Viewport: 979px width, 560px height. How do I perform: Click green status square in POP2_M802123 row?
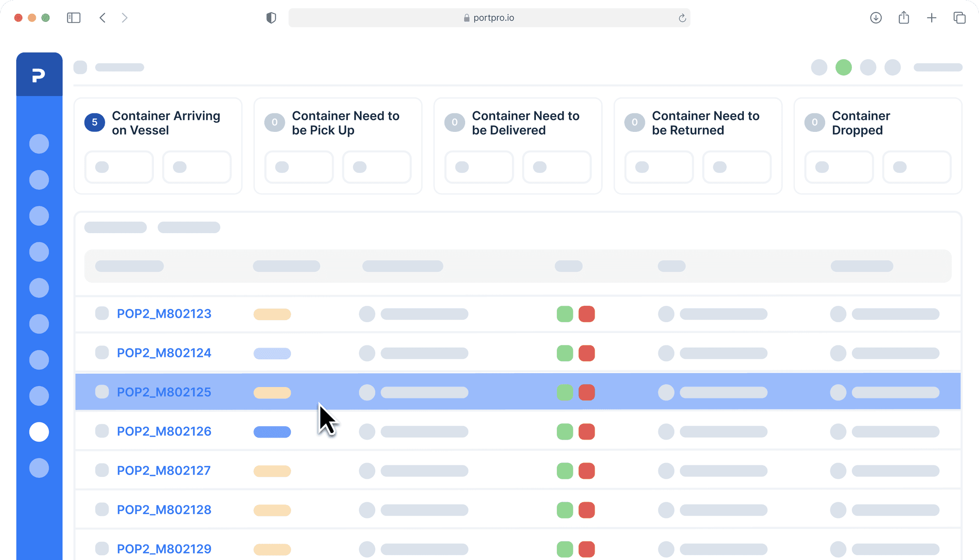[565, 314]
